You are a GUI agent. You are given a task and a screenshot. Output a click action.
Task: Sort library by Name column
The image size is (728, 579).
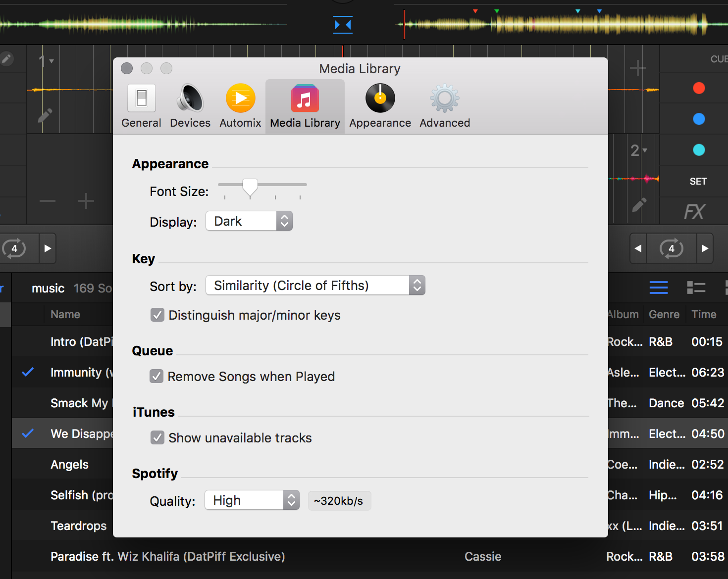(65, 314)
